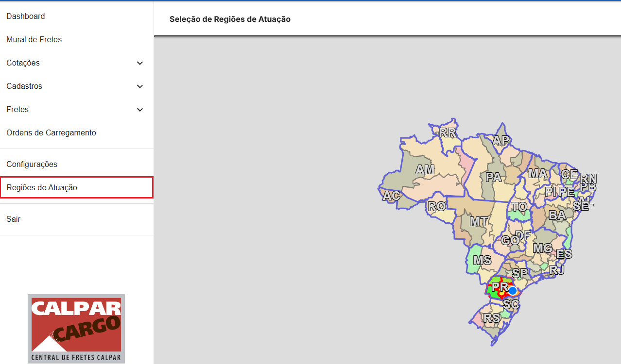Go to Ordens de Carregamento
The image size is (621, 364).
click(51, 133)
